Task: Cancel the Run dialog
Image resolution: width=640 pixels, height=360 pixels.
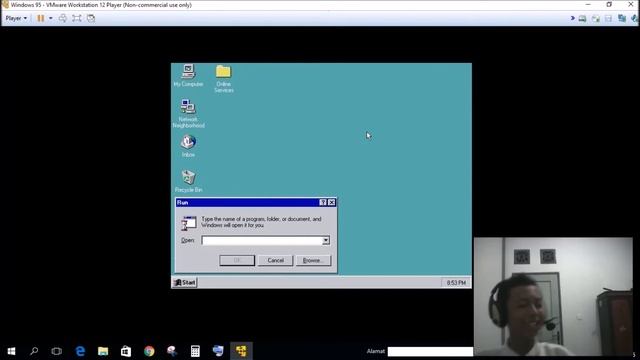Action: coord(276,260)
